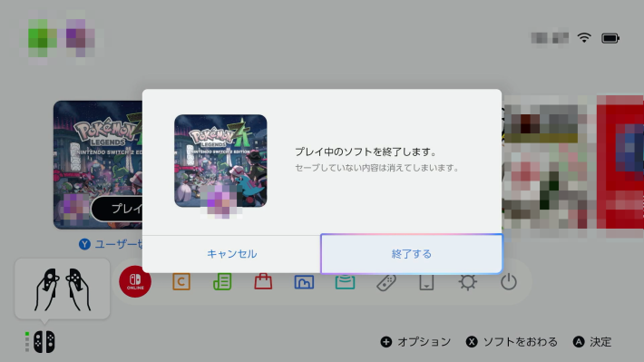The height and width of the screenshot is (362, 644).
Task: Open the blue Album icon
Action: [x=304, y=282]
